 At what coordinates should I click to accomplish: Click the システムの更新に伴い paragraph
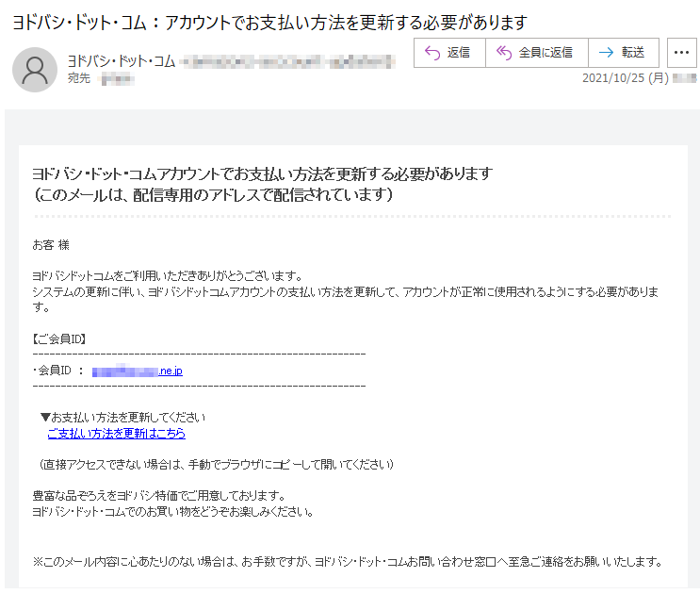coord(346,300)
